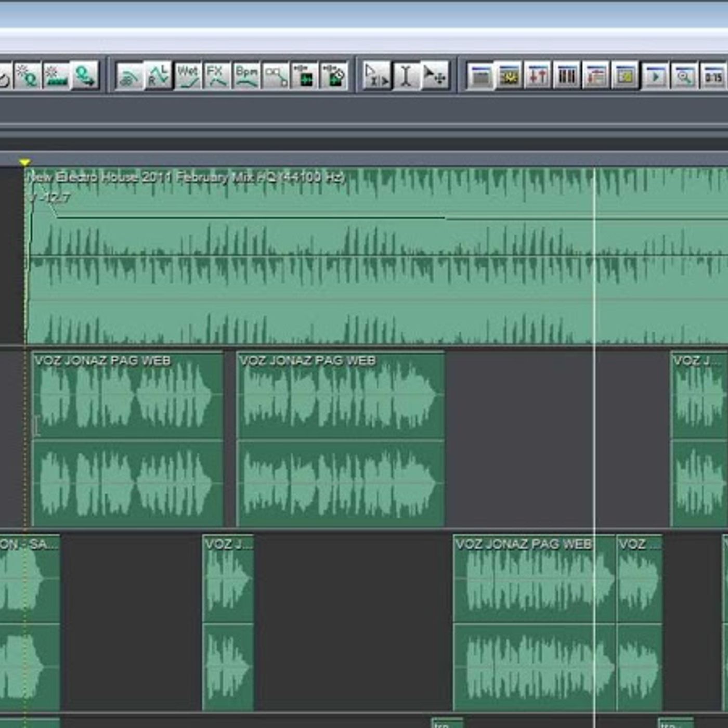Select the first VOZ JONAZ PAG WEB clip on track two

pyautogui.click(x=127, y=439)
